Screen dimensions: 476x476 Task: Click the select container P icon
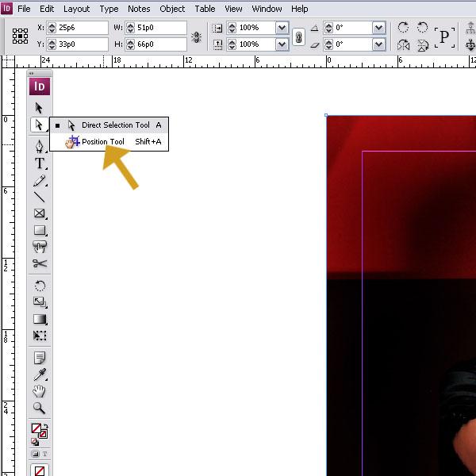[x=444, y=37]
